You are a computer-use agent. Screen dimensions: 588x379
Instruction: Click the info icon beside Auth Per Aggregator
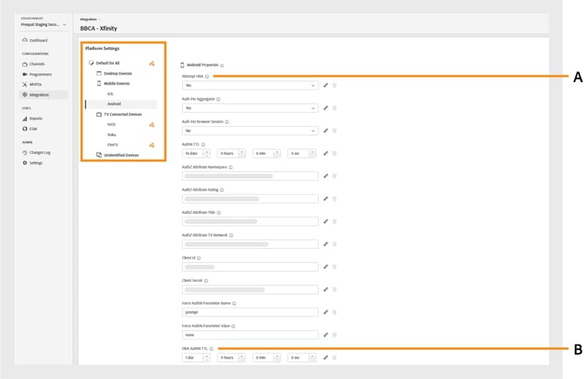pos(218,99)
